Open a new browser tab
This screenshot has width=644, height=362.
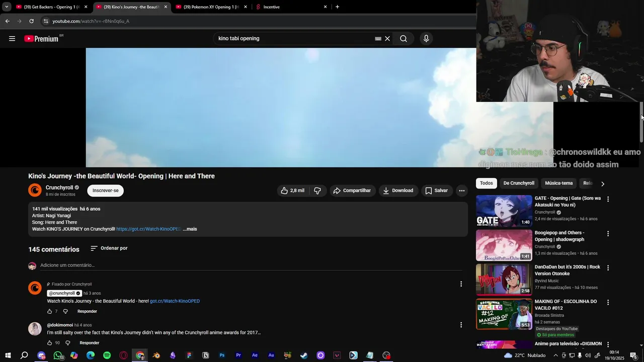click(x=337, y=7)
